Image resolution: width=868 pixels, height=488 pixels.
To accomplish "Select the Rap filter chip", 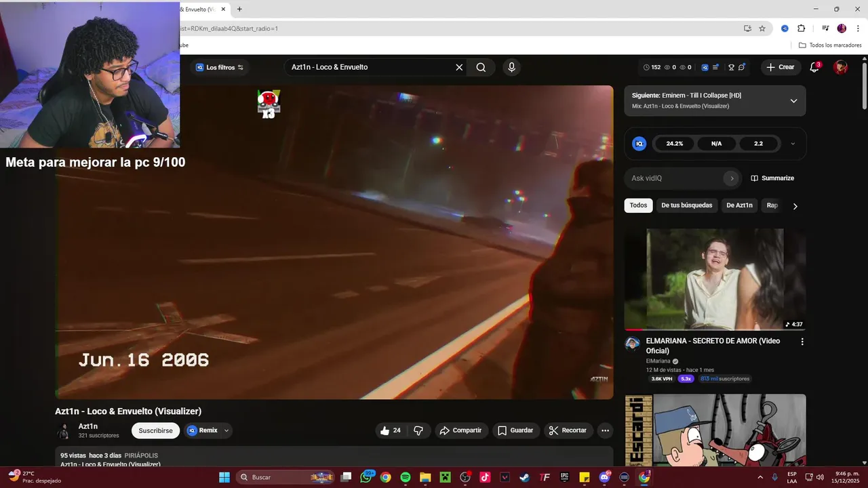I will [x=772, y=205].
